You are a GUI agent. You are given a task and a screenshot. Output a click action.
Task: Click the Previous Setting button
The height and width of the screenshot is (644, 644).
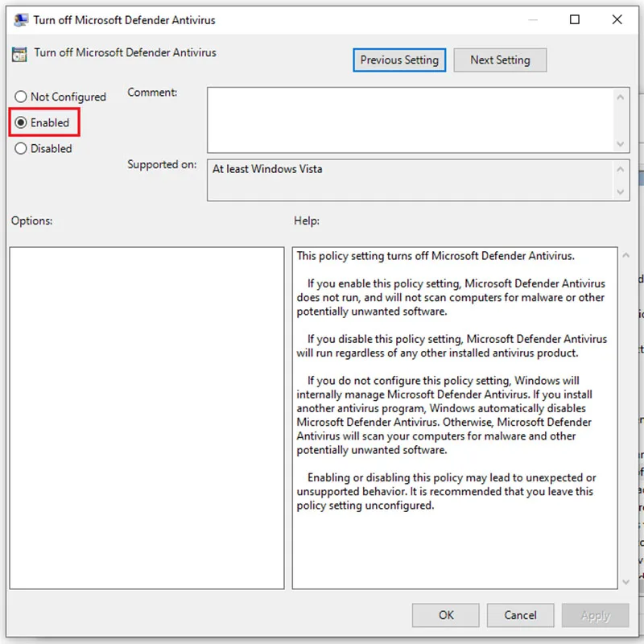399,60
